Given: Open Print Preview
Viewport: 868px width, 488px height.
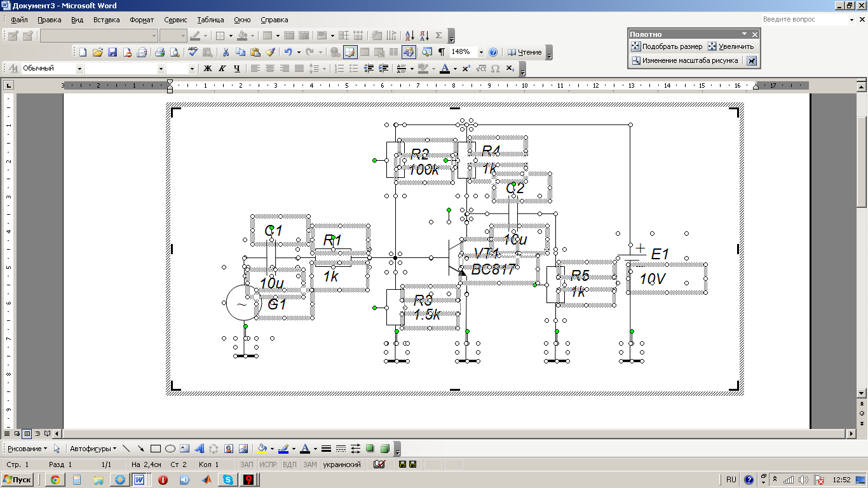Looking at the screenshot, I should coord(175,52).
